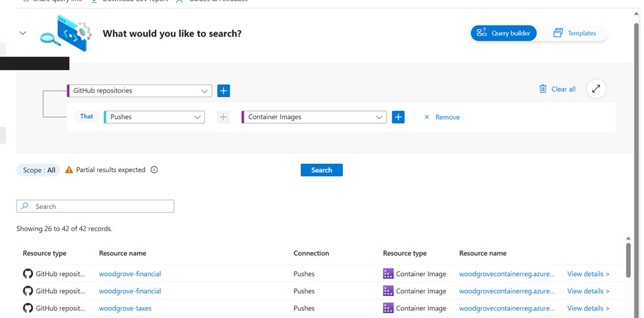Switch to Query builder tab

tap(504, 33)
